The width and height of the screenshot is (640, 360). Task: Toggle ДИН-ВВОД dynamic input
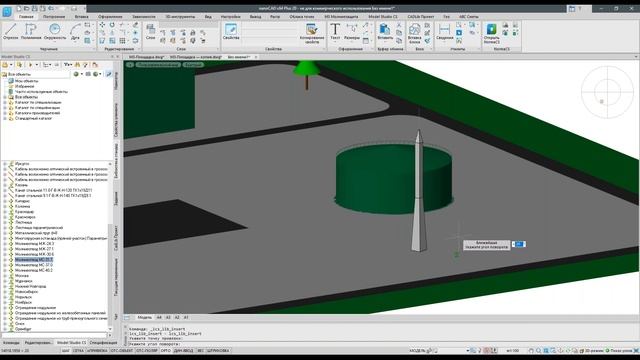coord(184,351)
